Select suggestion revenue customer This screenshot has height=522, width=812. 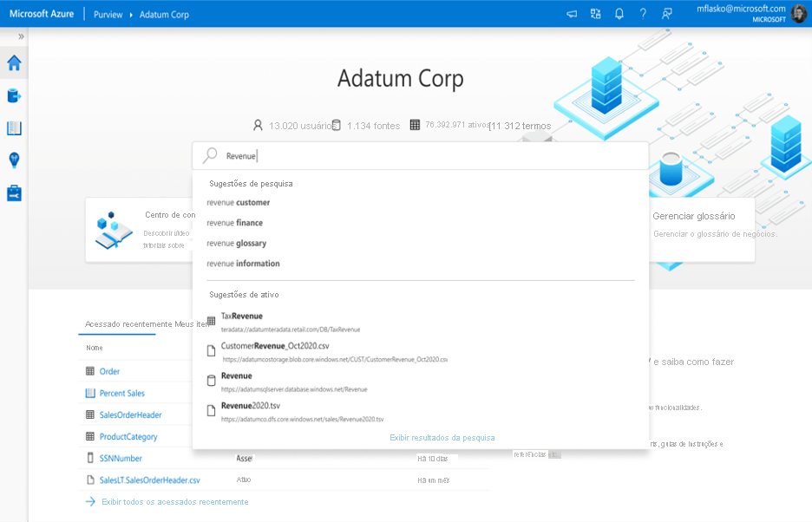pyautogui.click(x=239, y=203)
